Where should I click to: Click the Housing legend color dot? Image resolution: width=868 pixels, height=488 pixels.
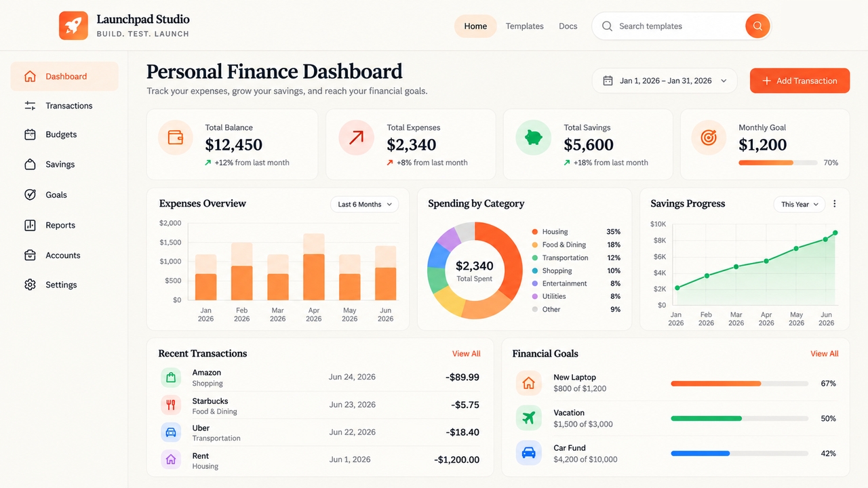coord(535,232)
